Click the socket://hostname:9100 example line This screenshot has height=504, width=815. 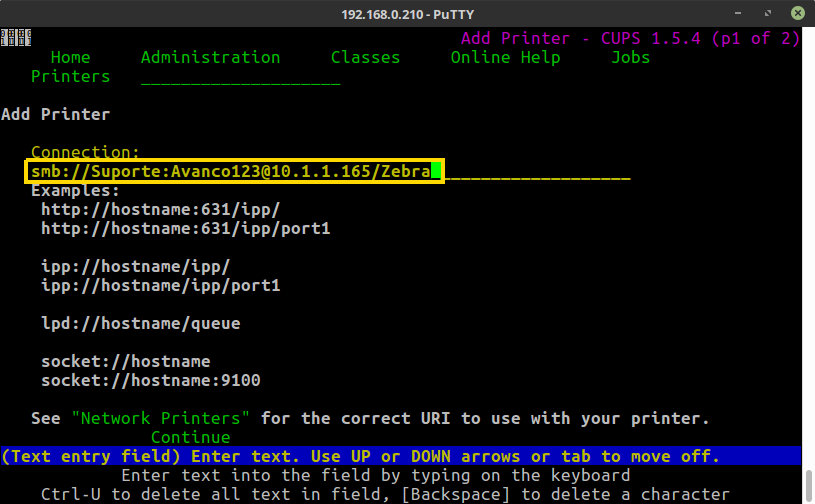pyautogui.click(x=150, y=380)
